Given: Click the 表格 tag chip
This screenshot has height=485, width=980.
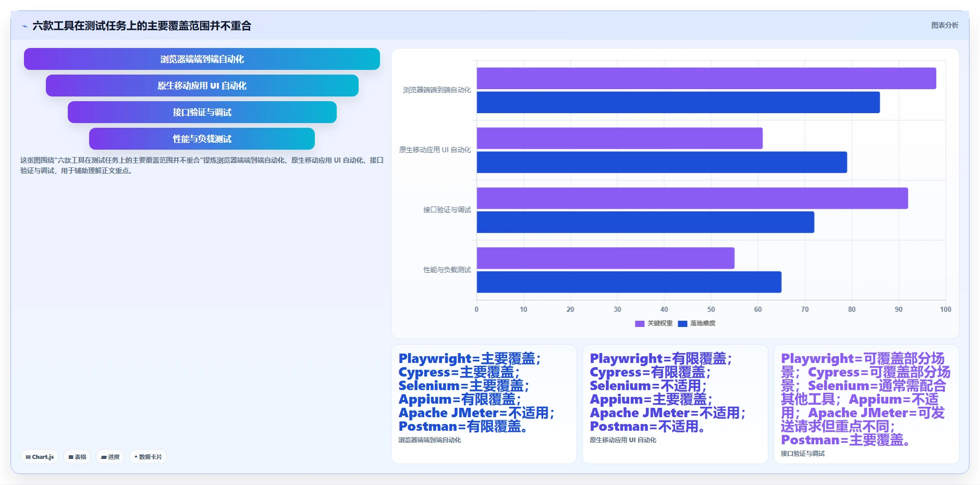Looking at the screenshot, I should click(77, 457).
